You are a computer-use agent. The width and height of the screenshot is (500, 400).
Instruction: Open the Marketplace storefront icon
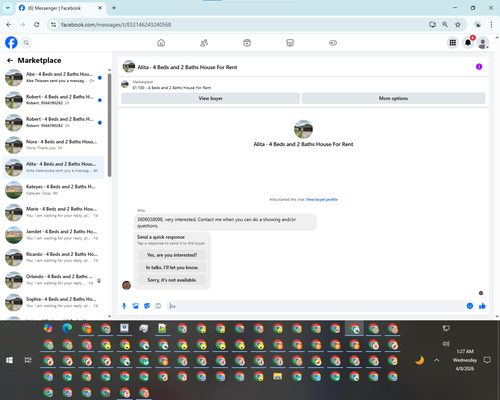pos(290,43)
